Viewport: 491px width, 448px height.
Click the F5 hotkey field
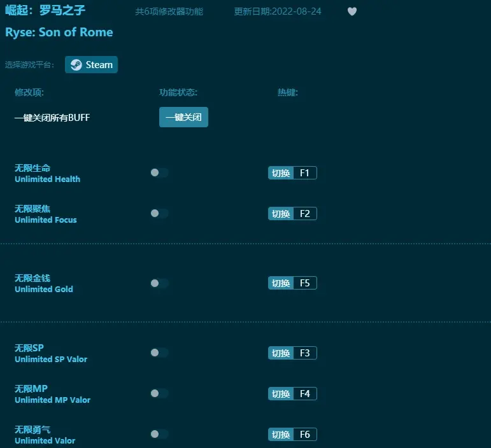pos(305,283)
